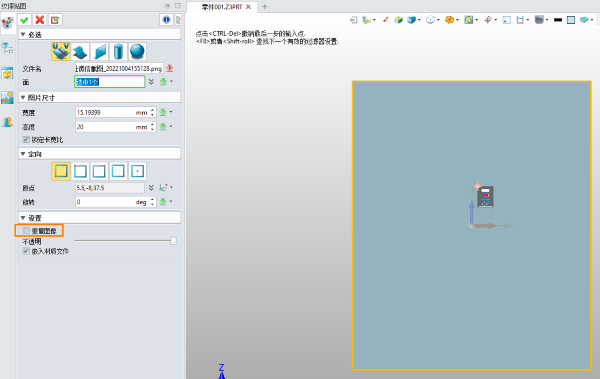Select the curved surface mapping type icon
This screenshot has height=379, width=600.
pyautogui.click(x=80, y=52)
